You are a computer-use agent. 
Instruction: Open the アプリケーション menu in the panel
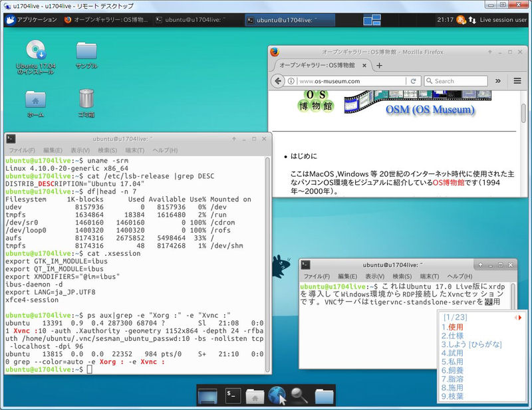(31, 20)
